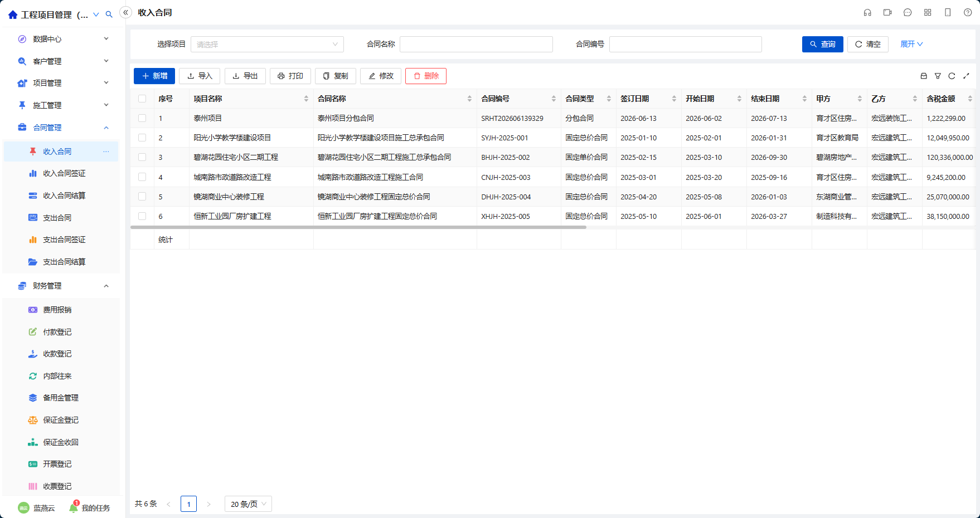Click the 修改 button

point(381,76)
